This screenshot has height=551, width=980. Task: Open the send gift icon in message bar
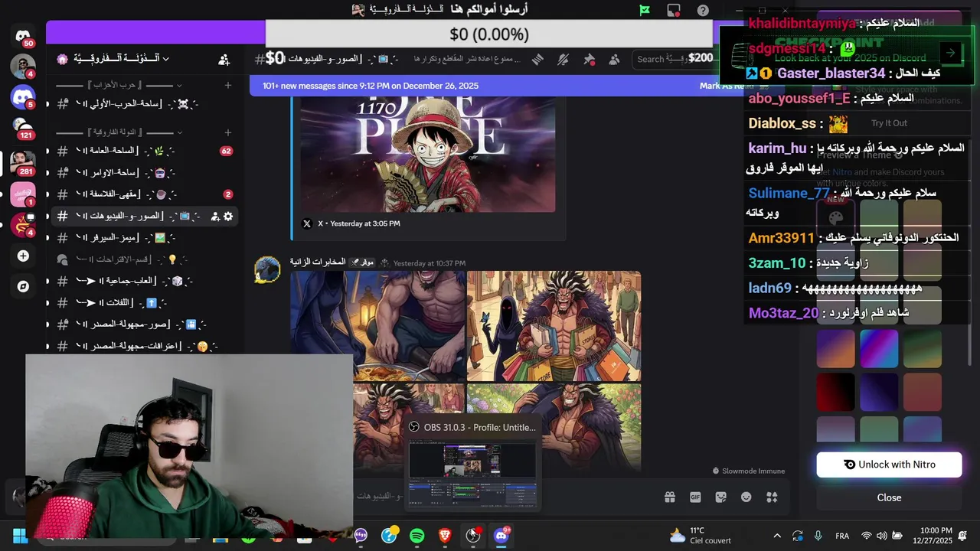tap(670, 497)
